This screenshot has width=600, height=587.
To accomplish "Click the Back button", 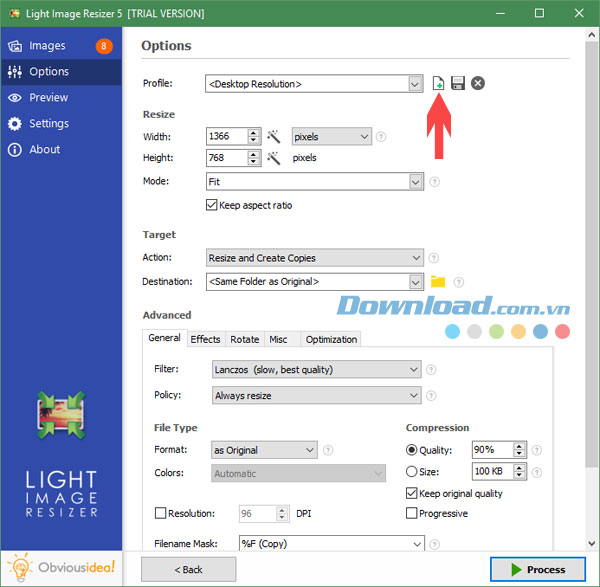I will pos(189,569).
